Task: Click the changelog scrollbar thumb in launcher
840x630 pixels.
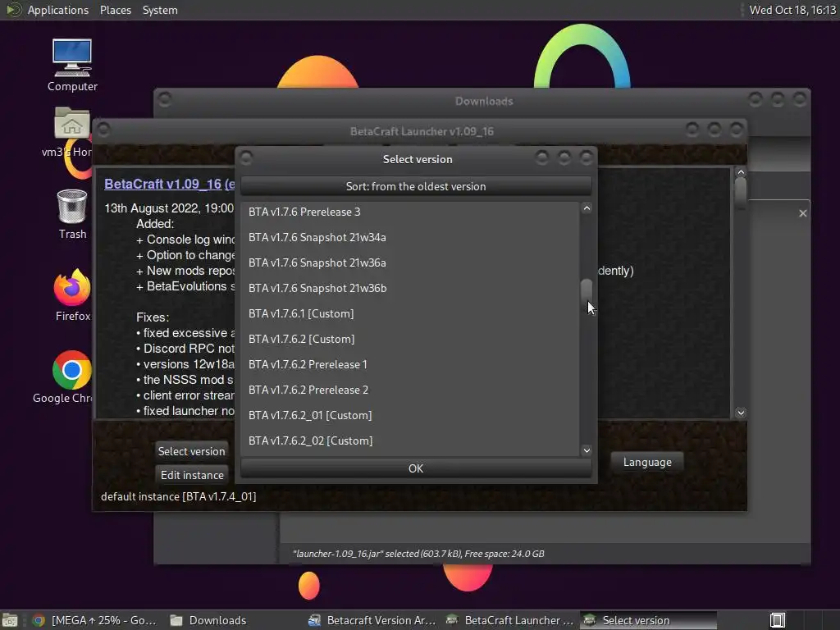Action: pyautogui.click(x=741, y=194)
